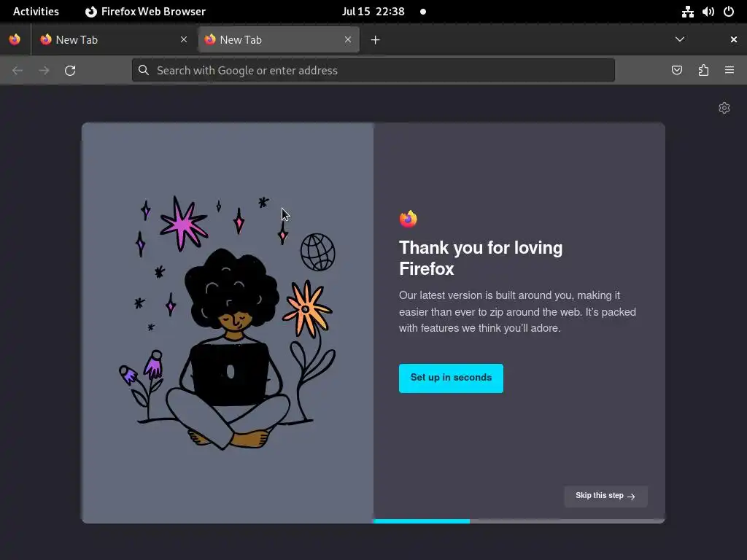The width and height of the screenshot is (747, 560).
Task: Close the first New Tab
Action: coord(184,39)
